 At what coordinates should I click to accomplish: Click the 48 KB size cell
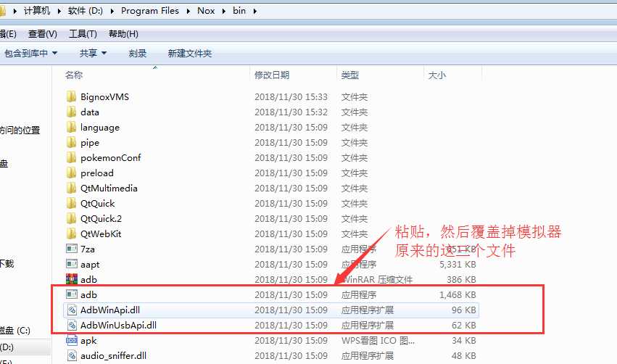[x=464, y=356]
